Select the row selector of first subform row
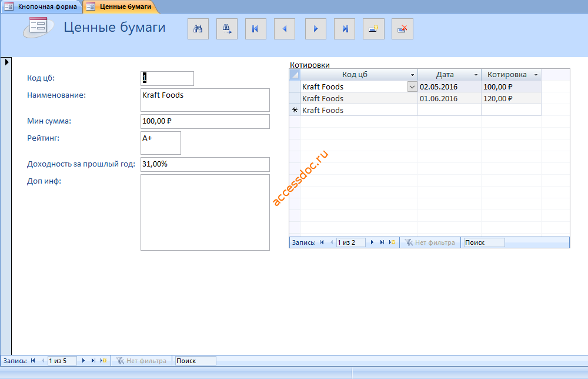 295,87
